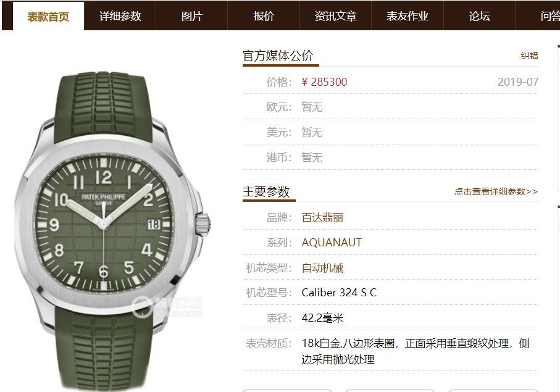Screen dimensions: 560x392
Task: Click the 自动机械 movement type text
Action: 322,268
